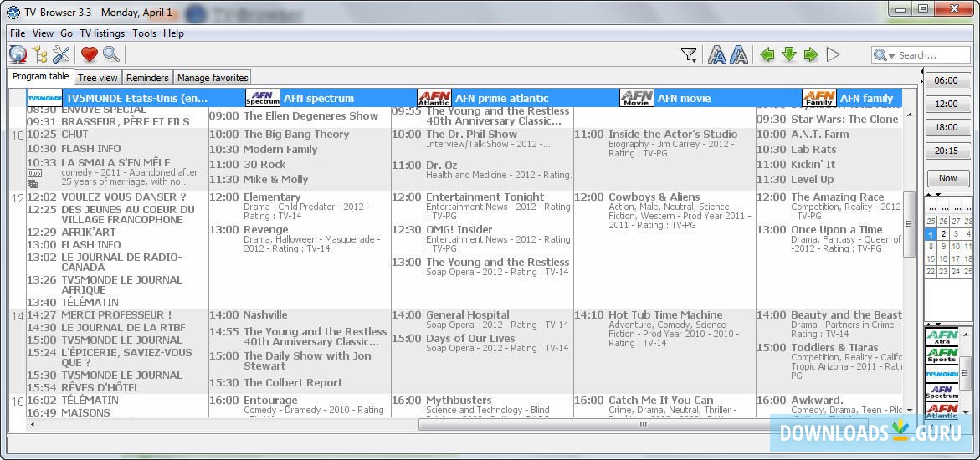Switch to the Manage favorites tab

click(213, 78)
